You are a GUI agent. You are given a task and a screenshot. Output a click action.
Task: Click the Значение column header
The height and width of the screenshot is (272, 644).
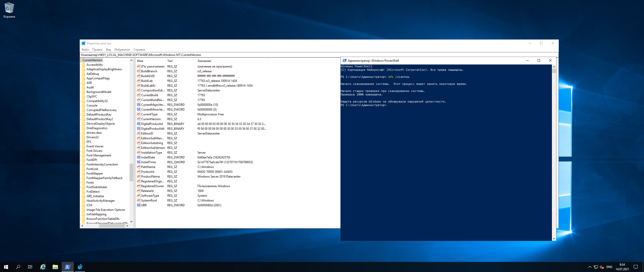coord(204,61)
